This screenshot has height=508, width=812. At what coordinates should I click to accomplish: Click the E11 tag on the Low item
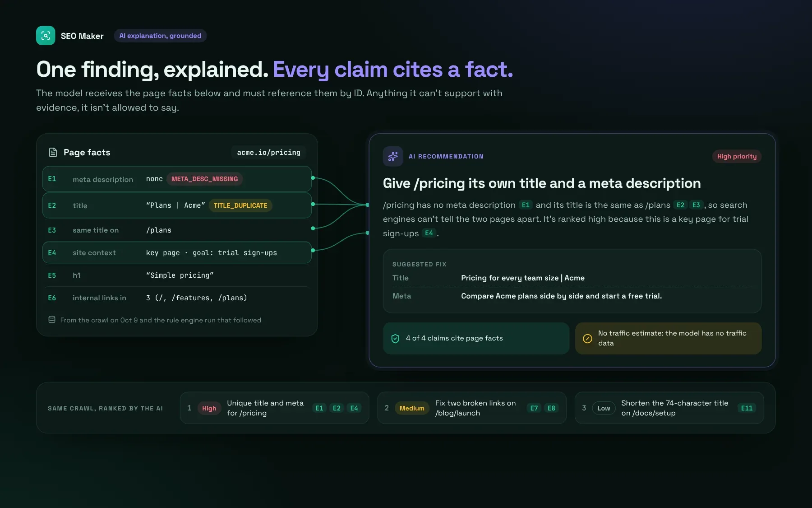pos(747,408)
